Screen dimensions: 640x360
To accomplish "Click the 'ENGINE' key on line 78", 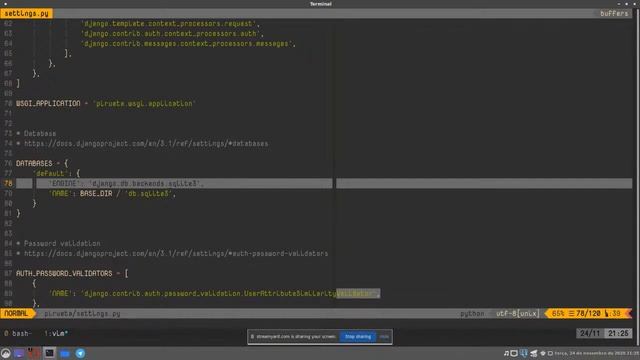I will coord(64,184).
